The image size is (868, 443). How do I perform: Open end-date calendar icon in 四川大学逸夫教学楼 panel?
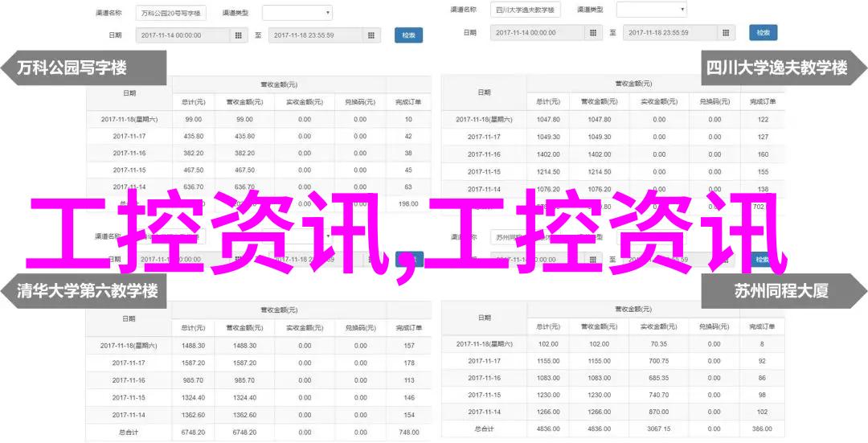pyautogui.click(x=726, y=33)
